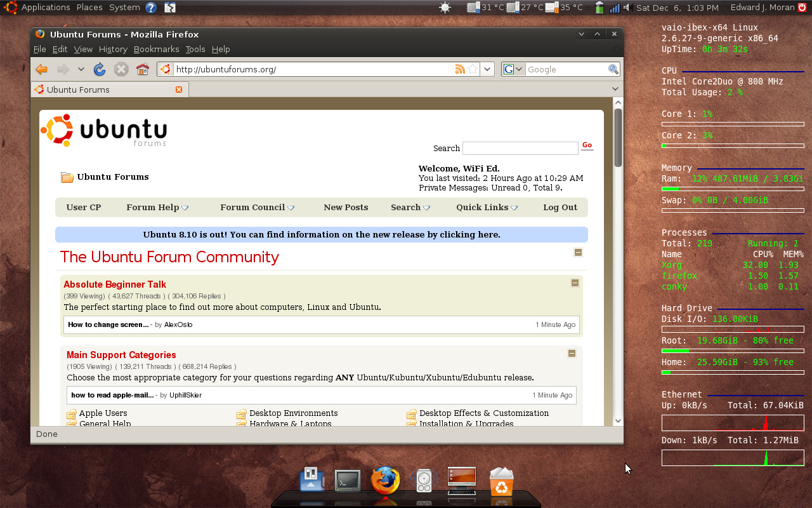Open the Main Support Categories forum
This screenshot has height=508, width=812.
pos(121,355)
